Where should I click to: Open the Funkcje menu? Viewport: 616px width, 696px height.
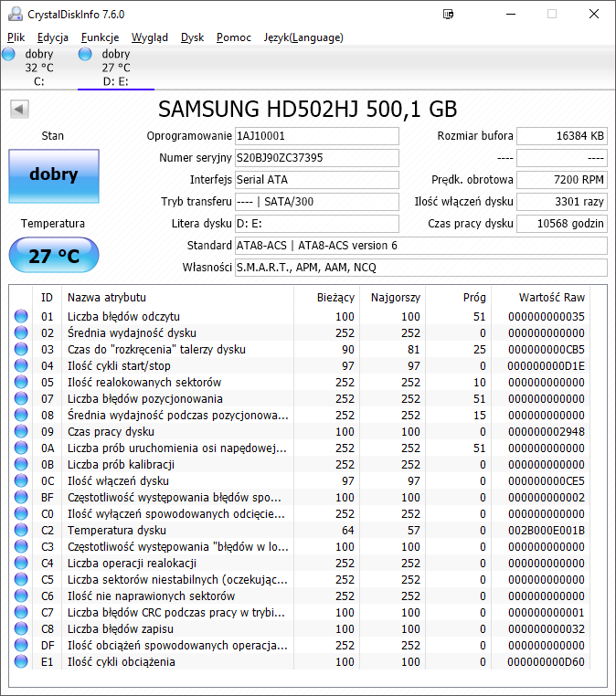[100, 37]
